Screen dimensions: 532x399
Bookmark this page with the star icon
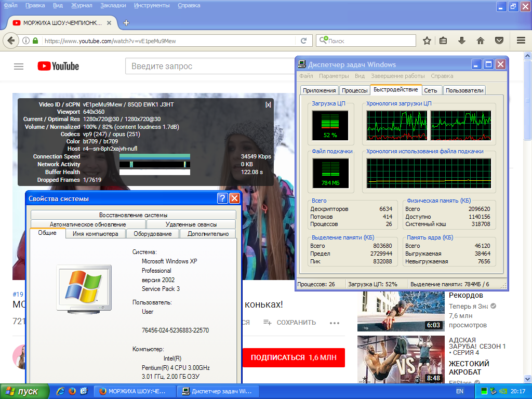coord(427,41)
